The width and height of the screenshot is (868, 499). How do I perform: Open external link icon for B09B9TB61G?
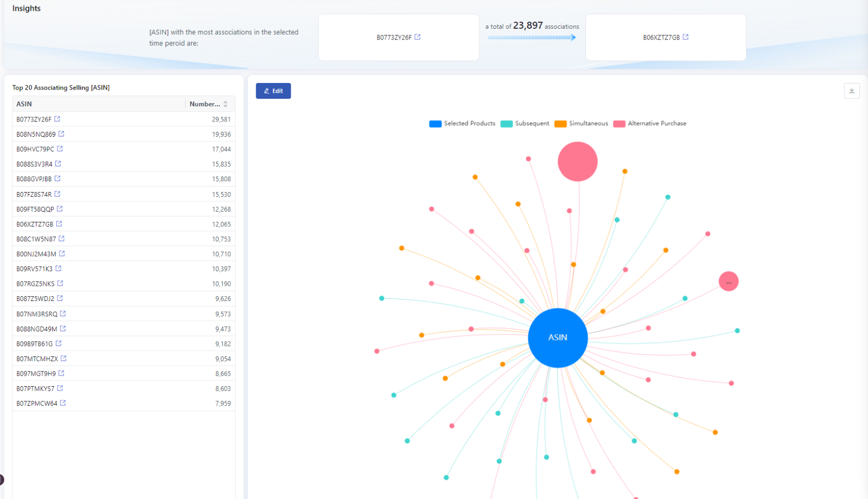point(59,343)
